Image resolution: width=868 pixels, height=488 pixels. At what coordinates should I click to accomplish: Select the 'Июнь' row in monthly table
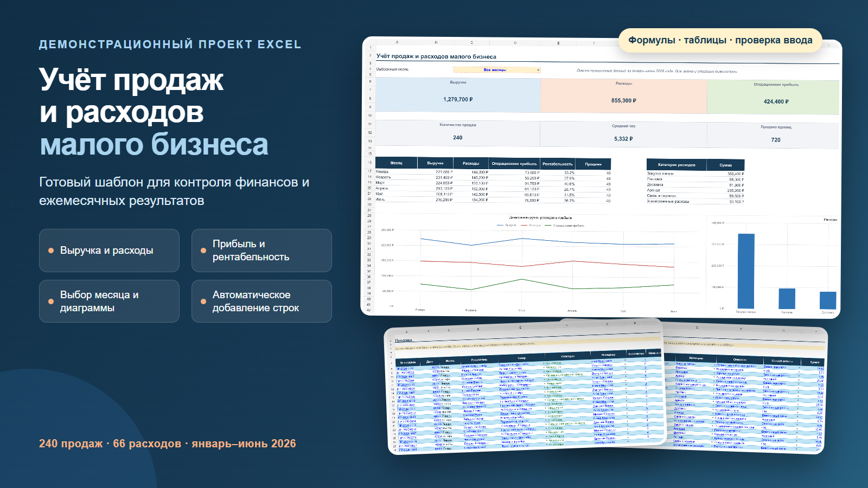click(493, 200)
